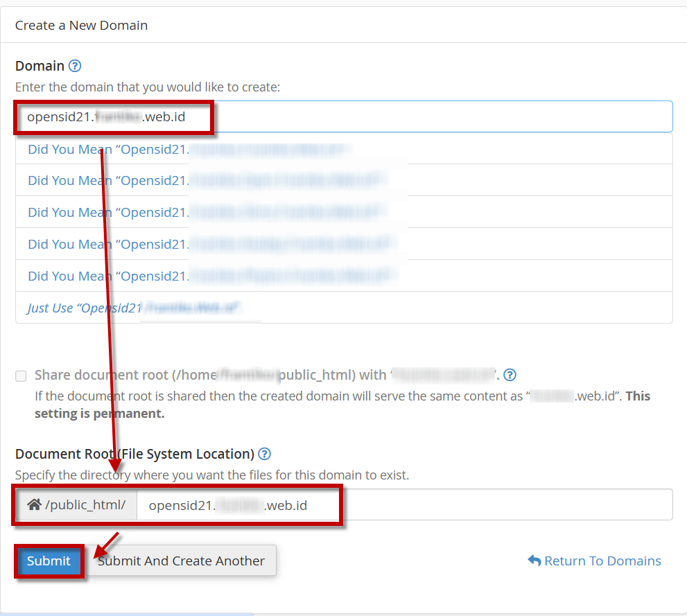Enable the Share document root checkbox
Screen dimensions: 687x616
click(x=21, y=376)
